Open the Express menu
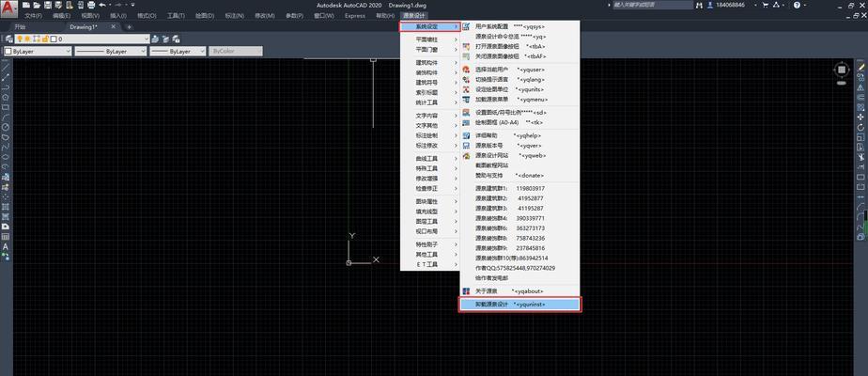This screenshot has height=376, width=868. click(x=355, y=16)
